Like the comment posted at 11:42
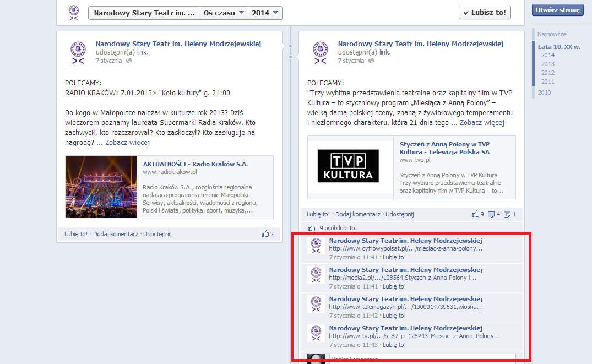The height and width of the screenshot is (364, 592). pyautogui.click(x=394, y=316)
